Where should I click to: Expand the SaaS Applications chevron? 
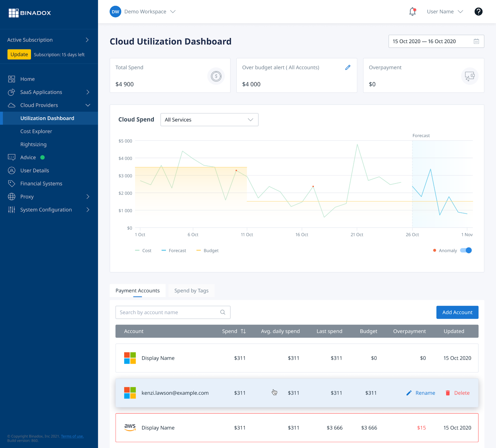(x=88, y=92)
